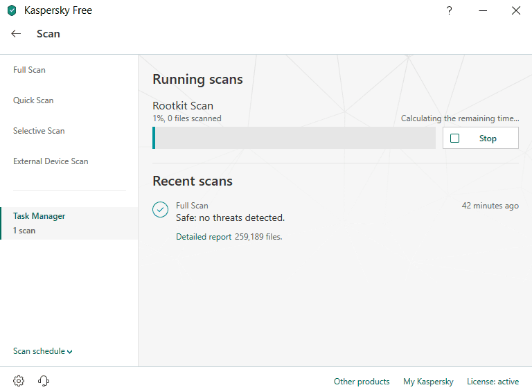This screenshot has width=532, height=392.
Task: Click the 'Recent scans' heading
Action: tap(193, 181)
